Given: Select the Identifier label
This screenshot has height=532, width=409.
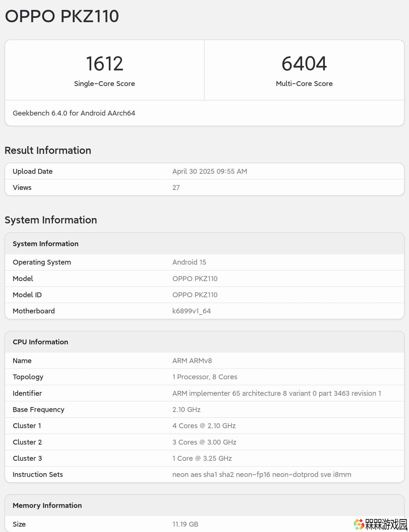Looking at the screenshot, I should pos(27,393).
